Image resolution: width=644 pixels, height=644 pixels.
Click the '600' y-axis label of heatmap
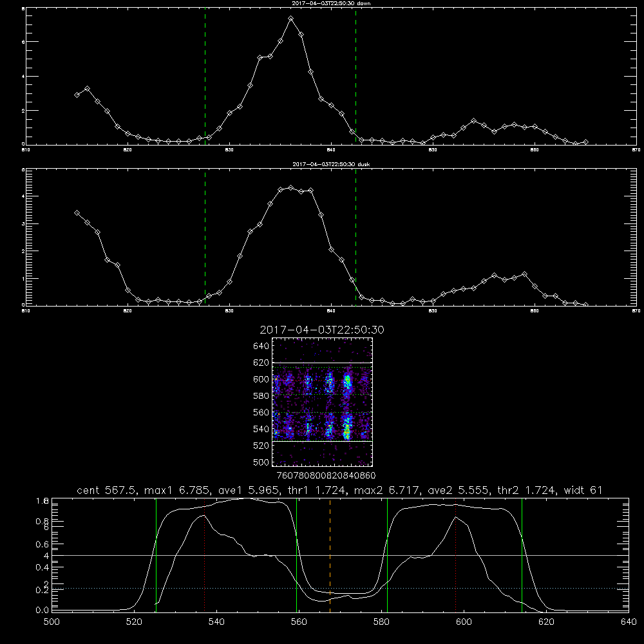coord(261,379)
